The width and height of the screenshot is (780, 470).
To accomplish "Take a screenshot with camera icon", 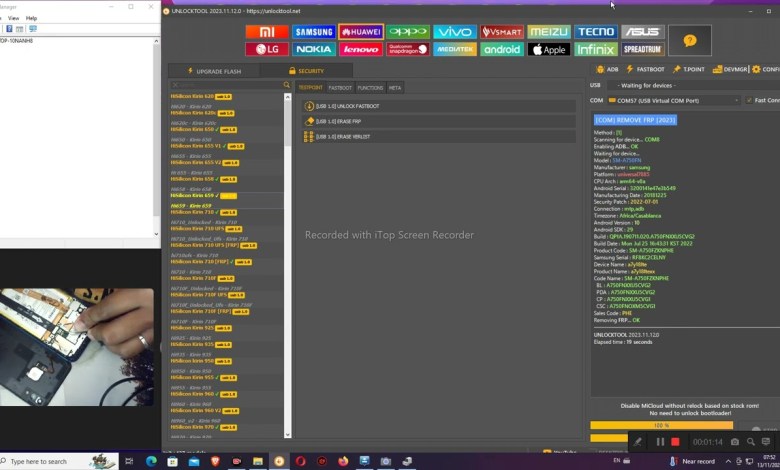I will tap(735, 442).
